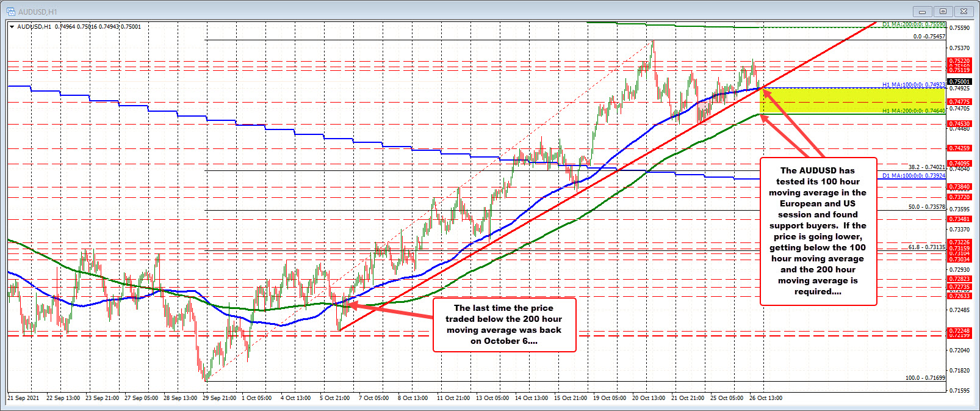Click the '21 Sep 2021' time axis label

click(23, 398)
